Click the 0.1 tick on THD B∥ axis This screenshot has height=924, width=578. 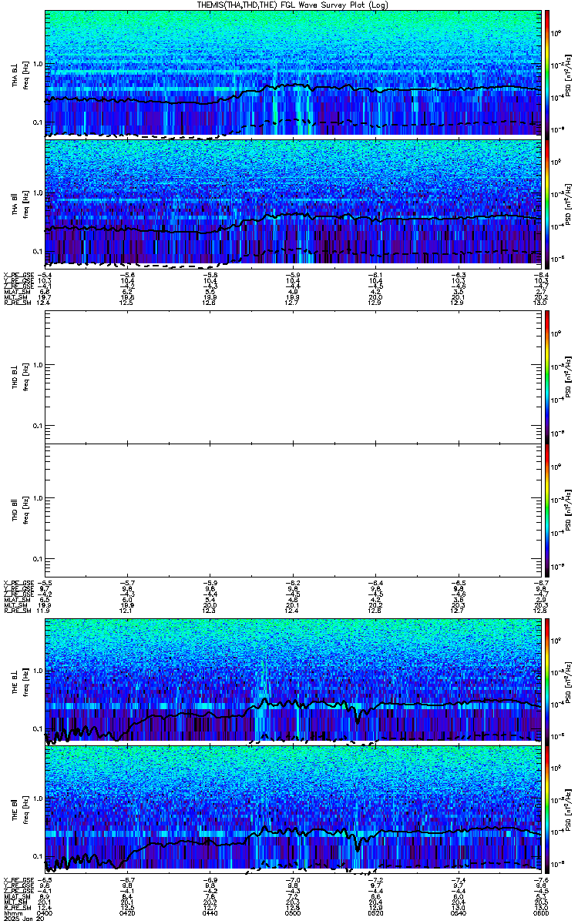pyautogui.click(x=37, y=558)
